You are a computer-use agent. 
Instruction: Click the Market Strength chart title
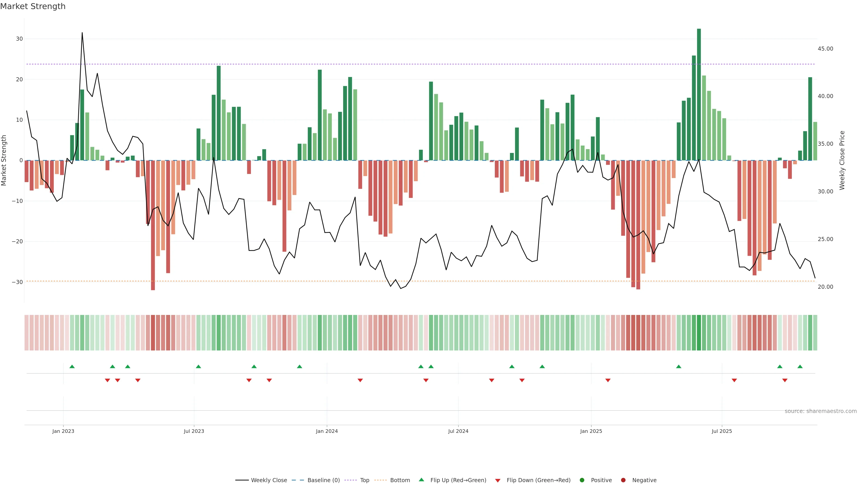(x=33, y=6)
